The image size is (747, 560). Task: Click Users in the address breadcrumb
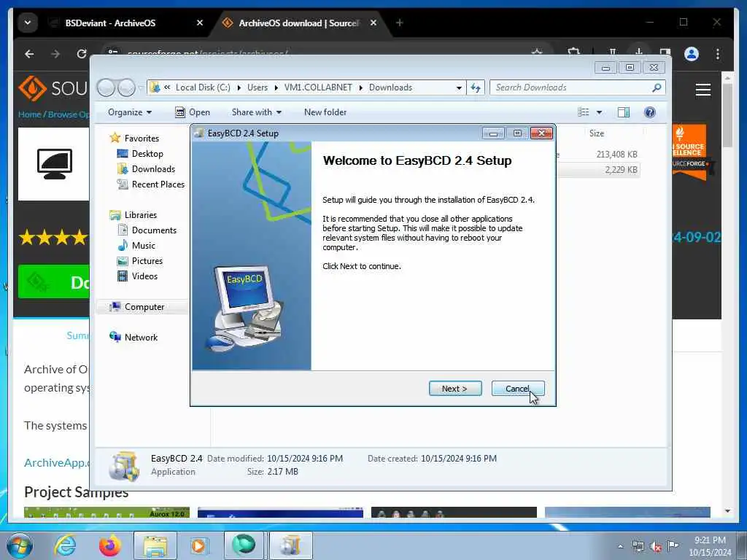(258, 87)
